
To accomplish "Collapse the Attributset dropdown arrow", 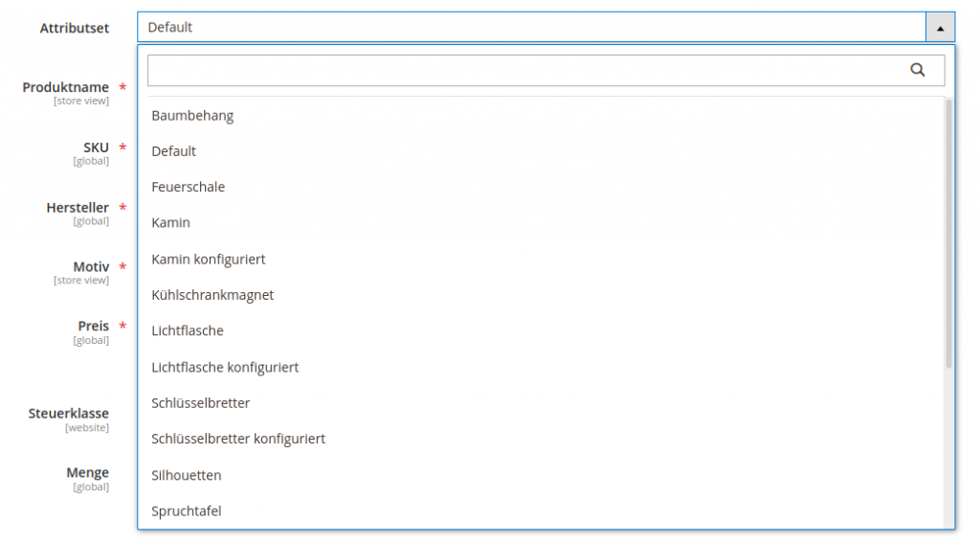I will [940, 28].
